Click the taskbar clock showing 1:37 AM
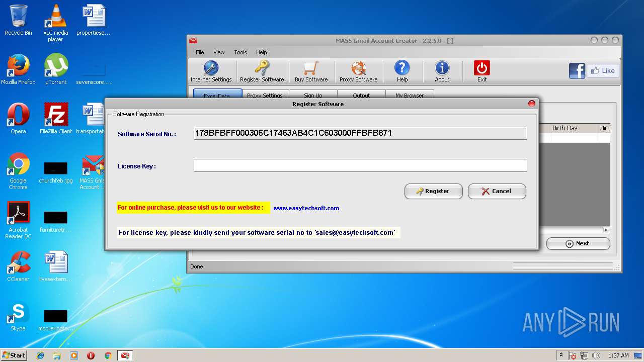Image resolution: width=644 pixels, height=362 pixels. pos(618,355)
